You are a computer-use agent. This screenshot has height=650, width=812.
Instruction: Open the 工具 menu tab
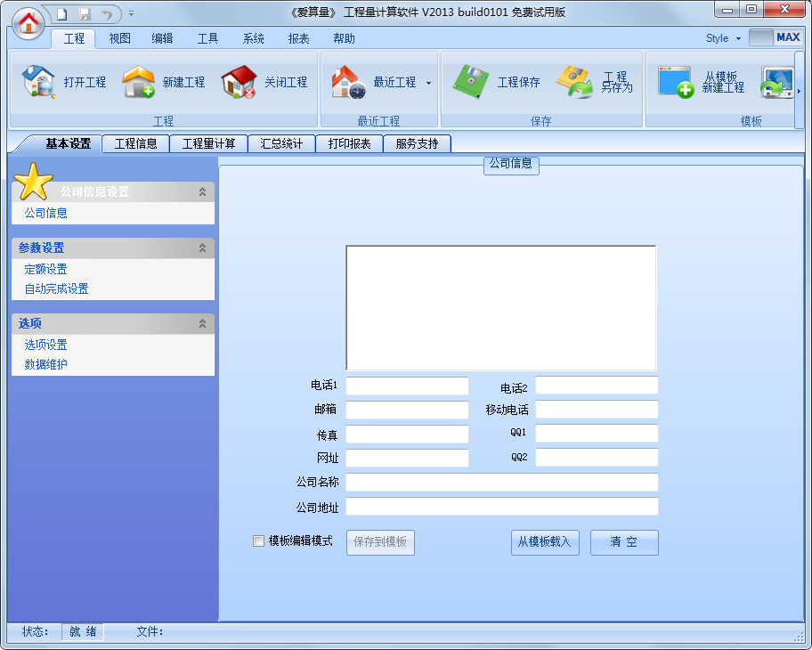pyautogui.click(x=207, y=38)
